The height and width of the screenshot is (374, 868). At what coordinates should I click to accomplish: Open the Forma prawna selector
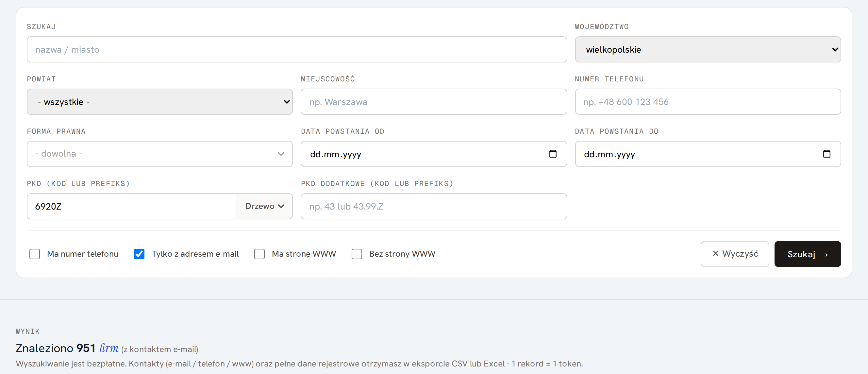click(x=160, y=154)
